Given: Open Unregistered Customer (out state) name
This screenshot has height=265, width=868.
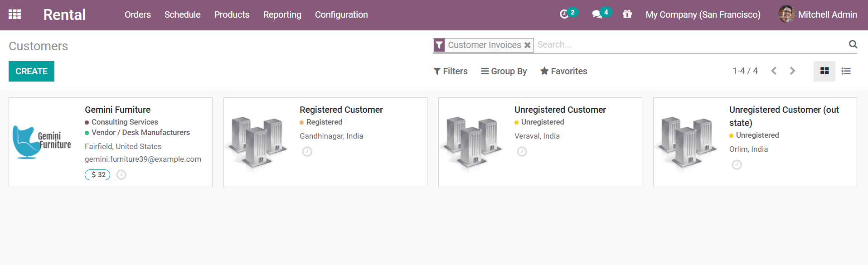Looking at the screenshot, I should (x=784, y=116).
